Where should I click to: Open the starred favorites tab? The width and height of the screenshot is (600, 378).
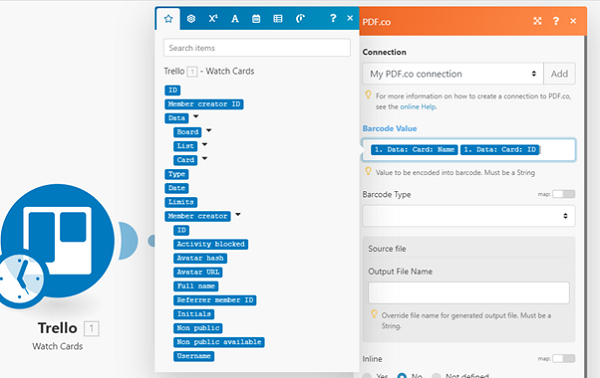click(168, 19)
